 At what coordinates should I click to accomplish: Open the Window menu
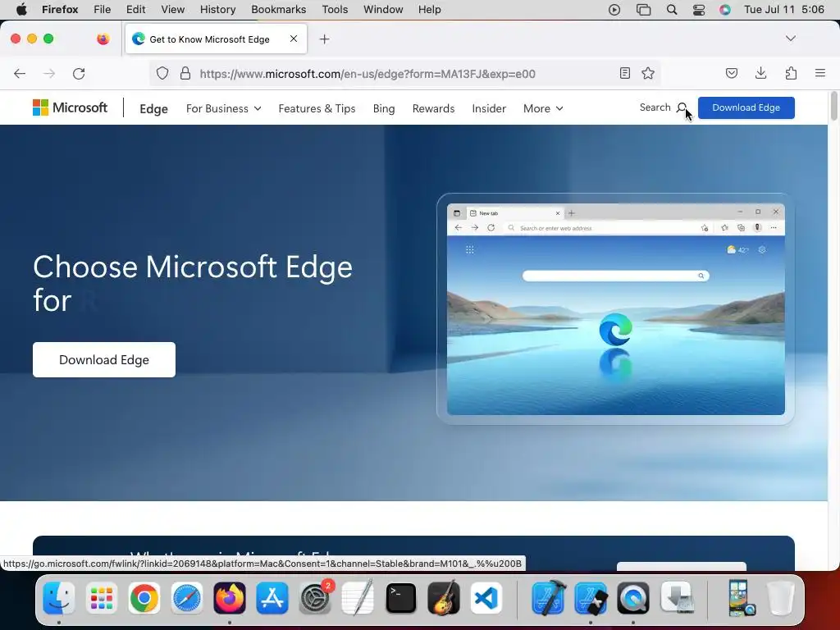383,10
